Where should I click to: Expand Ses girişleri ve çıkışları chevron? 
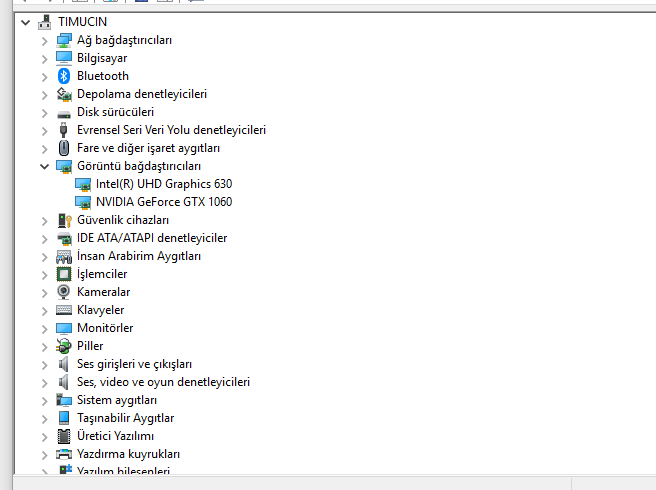[x=44, y=365]
